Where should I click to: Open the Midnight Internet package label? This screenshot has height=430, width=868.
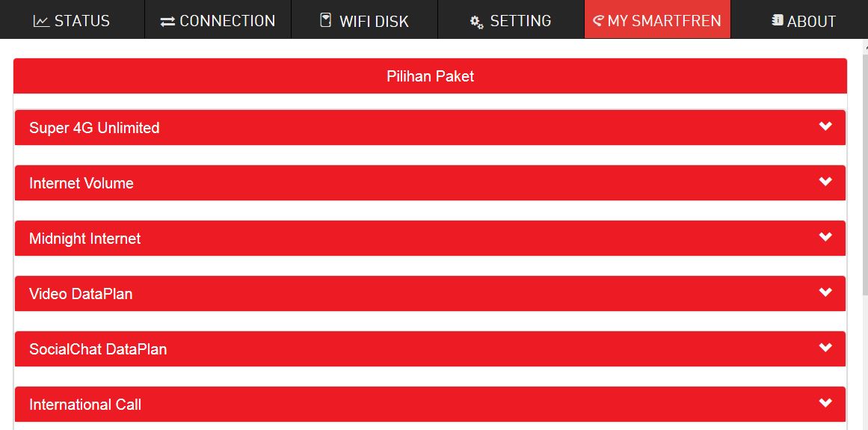tap(84, 239)
